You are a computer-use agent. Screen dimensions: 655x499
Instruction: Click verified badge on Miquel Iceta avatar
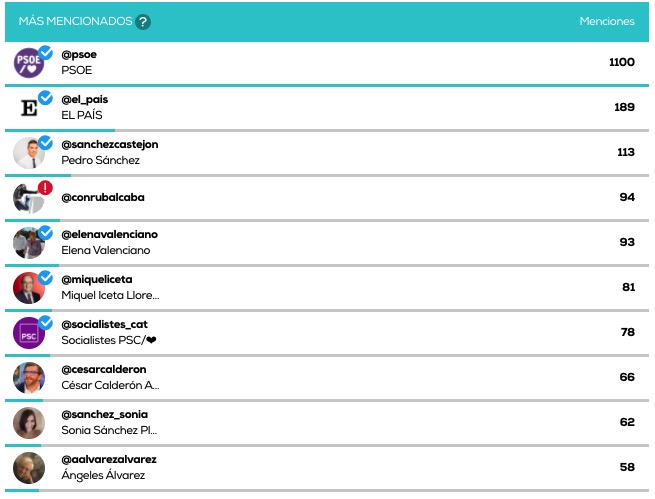46,278
